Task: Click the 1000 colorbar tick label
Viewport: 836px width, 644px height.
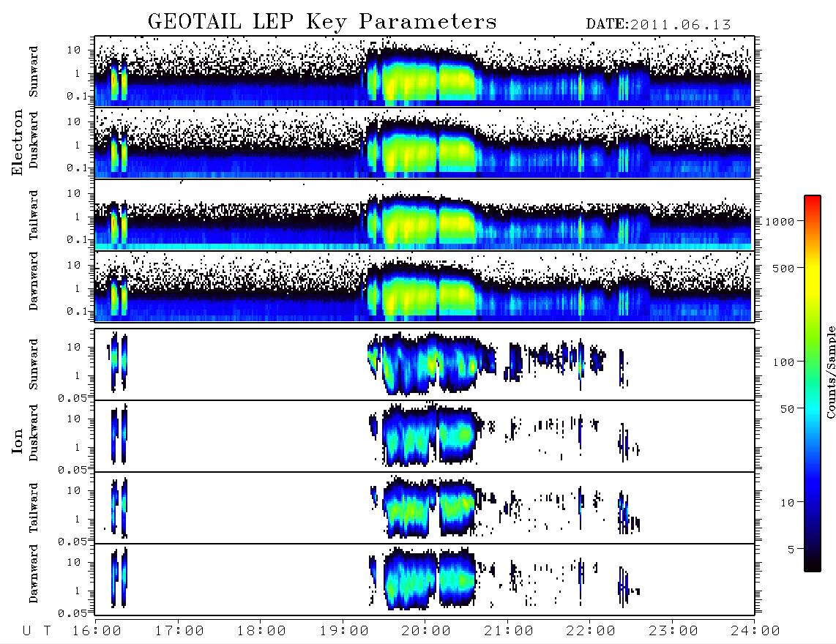Action: pos(780,222)
